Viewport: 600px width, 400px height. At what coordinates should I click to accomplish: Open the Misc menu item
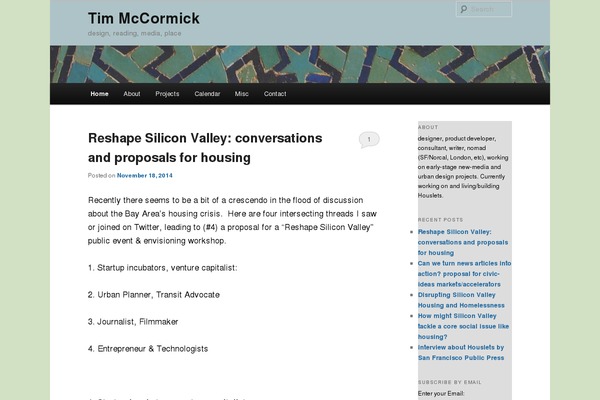pos(241,94)
